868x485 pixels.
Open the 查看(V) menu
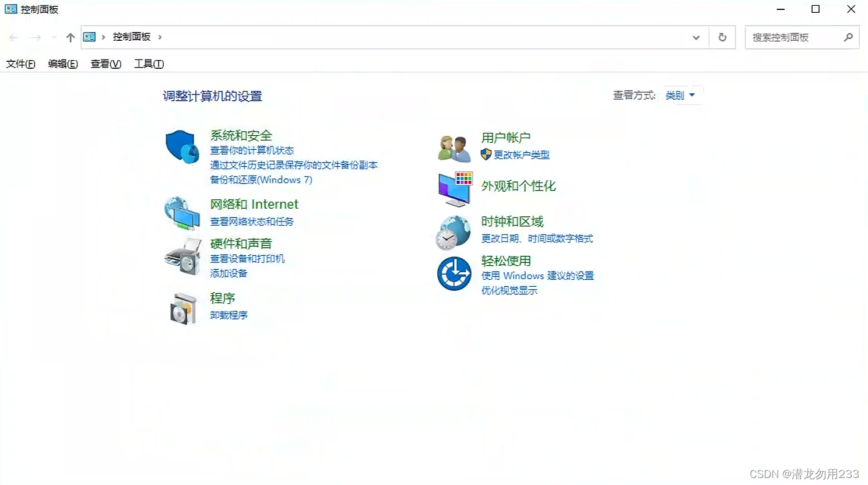click(x=106, y=64)
